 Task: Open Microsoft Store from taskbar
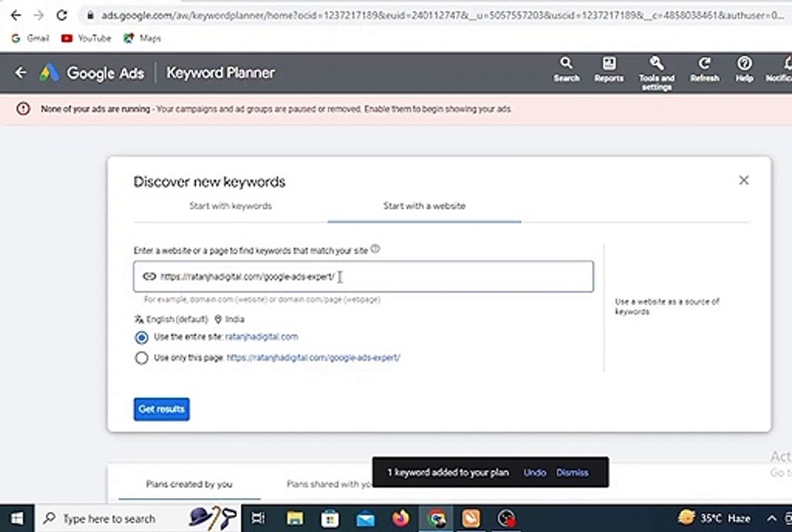click(x=330, y=519)
